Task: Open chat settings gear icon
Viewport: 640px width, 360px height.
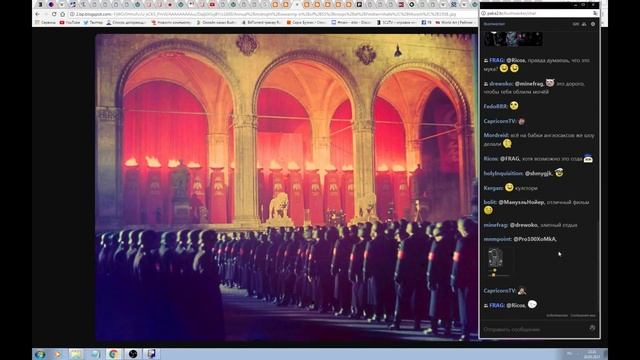Action: (593, 24)
